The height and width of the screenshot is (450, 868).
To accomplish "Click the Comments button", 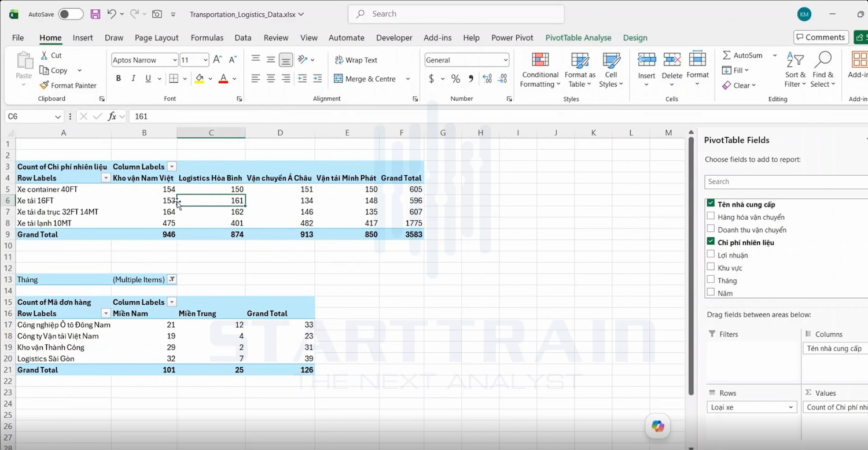I will pos(821,37).
